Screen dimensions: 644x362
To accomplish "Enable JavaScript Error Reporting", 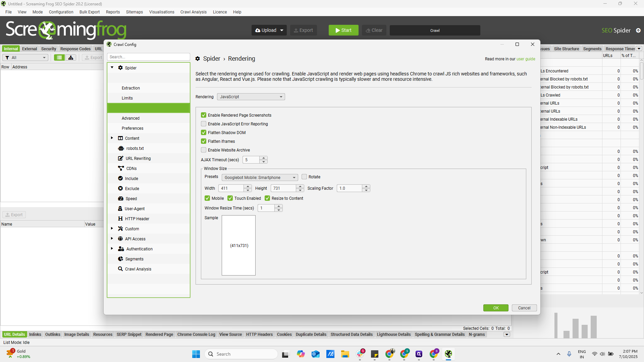I will 204,124.
